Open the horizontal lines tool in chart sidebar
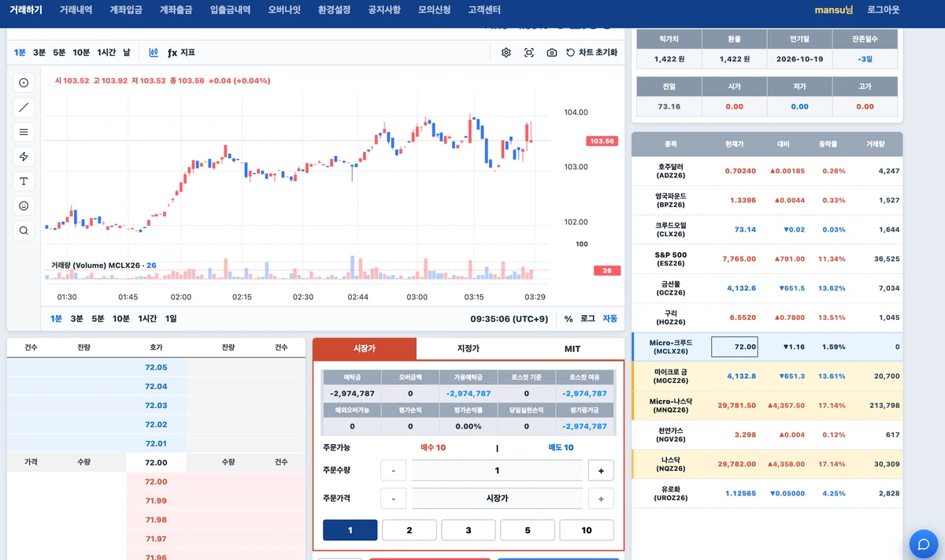The height and width of the screenshot is (560, 945). (x=24, y=132)
